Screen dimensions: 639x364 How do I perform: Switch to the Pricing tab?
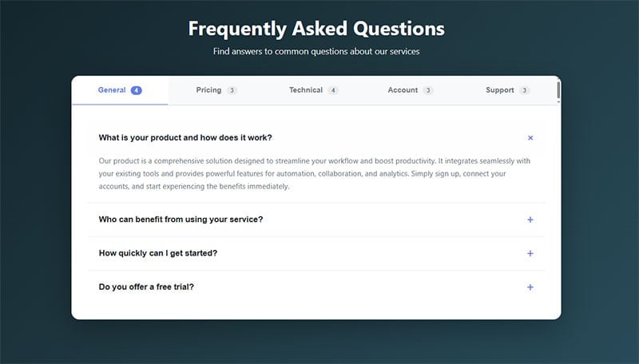[209, 90]
